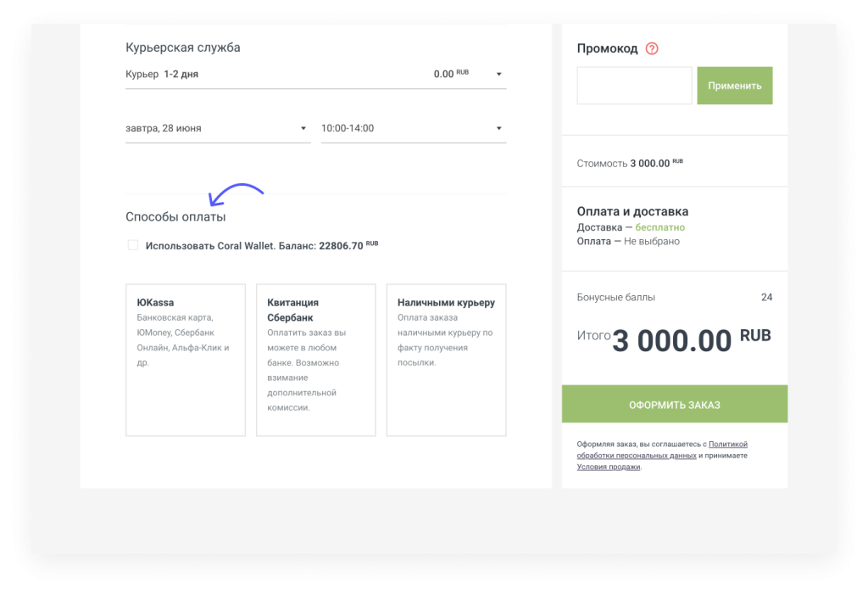Click the ОФОРМИТЬ ЗАКАЗ button
Viewport: 868px width, 593px height.
pyautogui.click(x=674, y=405)
